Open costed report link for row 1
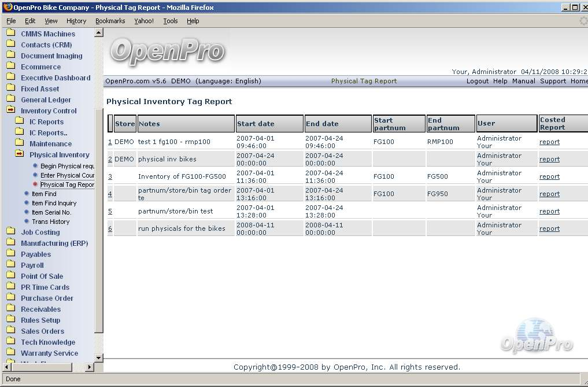Image resolution: width=588 pixels, height=387 pixels. coord(549,142)
